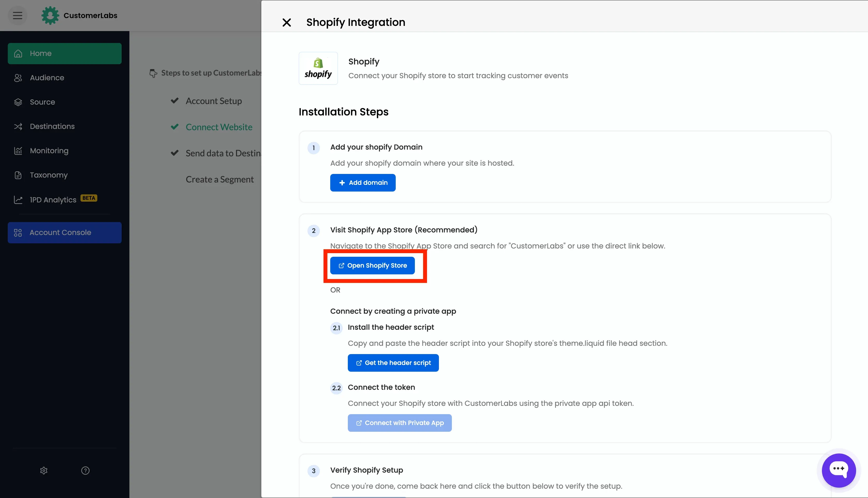Click the Taxonomy document icon
Screen dimensions: 868x498
point(18,175)
